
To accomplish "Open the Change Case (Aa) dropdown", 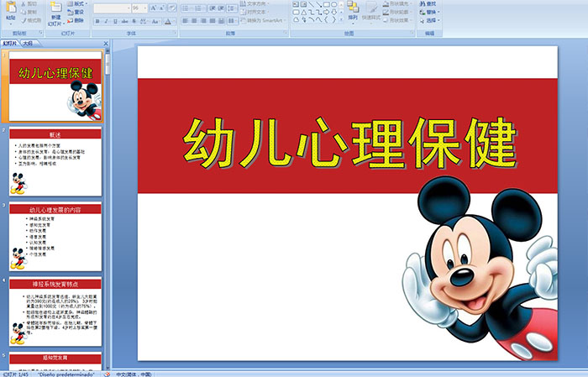I will 155,21.
